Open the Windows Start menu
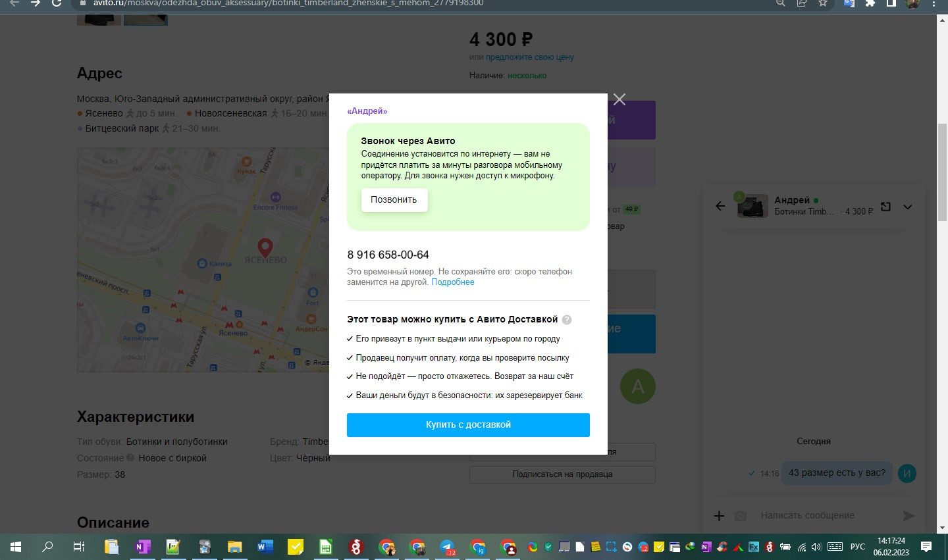The image size is (948, 560). pyautogui.click(x=16, y=547)
